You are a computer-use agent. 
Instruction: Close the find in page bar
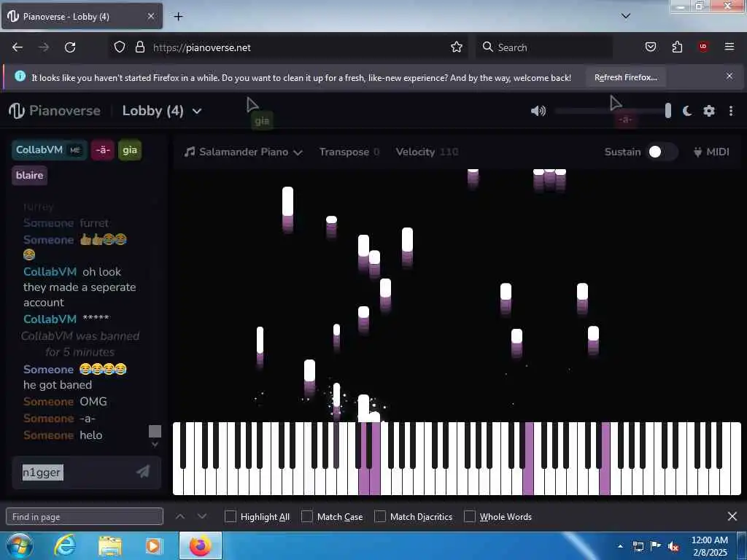pyautogui.click(x=732, y=516)
